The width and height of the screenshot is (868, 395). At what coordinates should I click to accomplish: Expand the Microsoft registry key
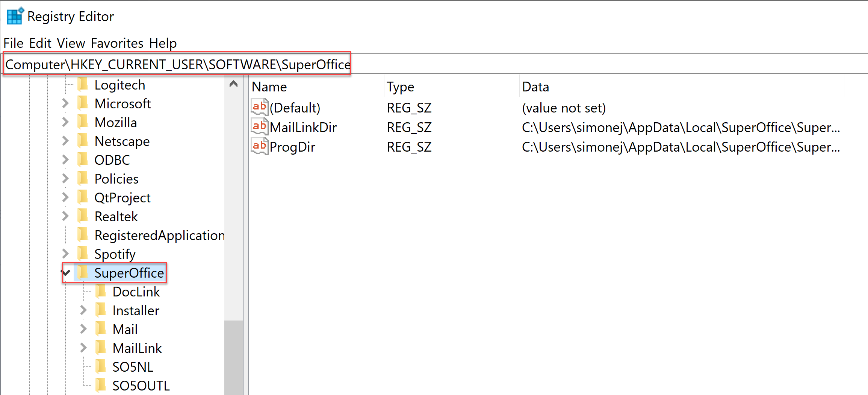click(x=65, y=103)
